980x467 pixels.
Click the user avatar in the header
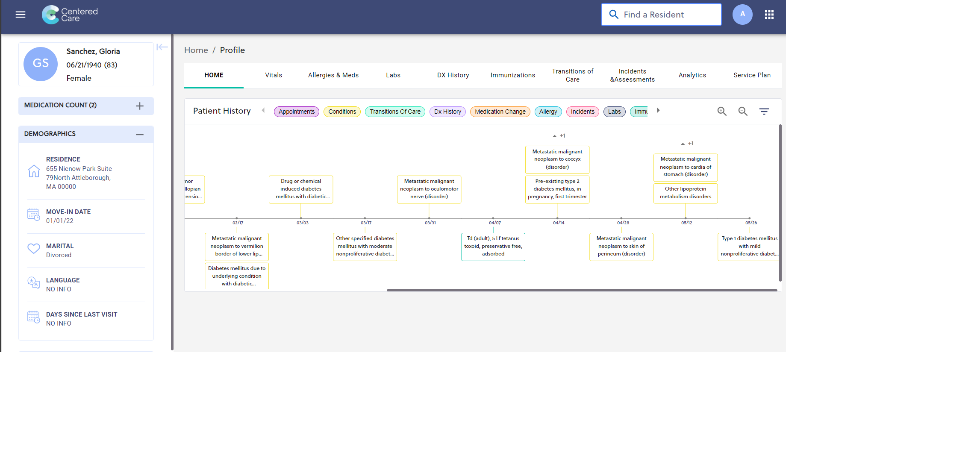click(x=742, y=14)
